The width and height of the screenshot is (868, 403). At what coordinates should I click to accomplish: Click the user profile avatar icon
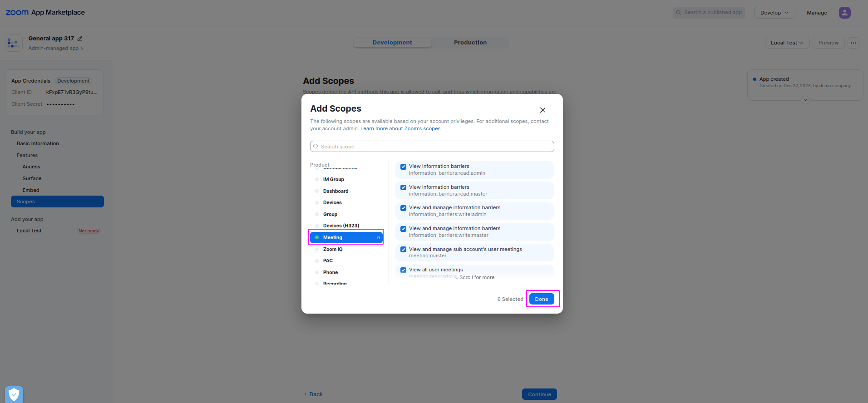844,13
